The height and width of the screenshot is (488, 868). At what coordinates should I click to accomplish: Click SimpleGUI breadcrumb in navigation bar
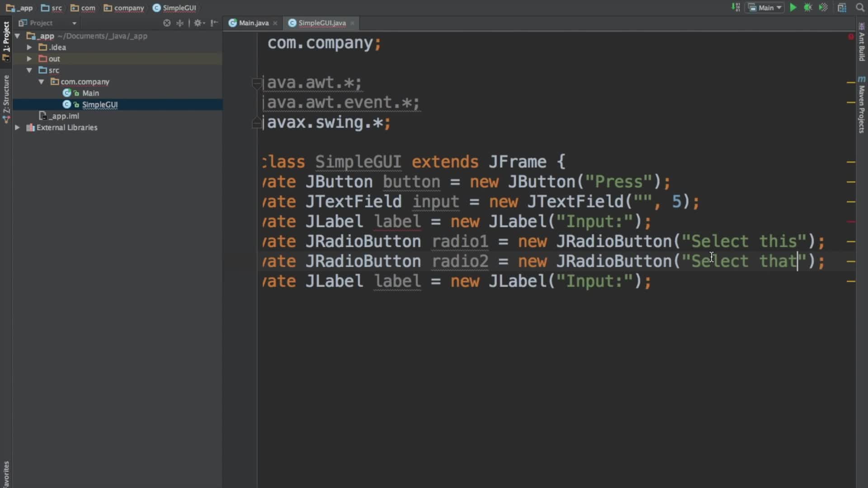click(x=175, y=8)
